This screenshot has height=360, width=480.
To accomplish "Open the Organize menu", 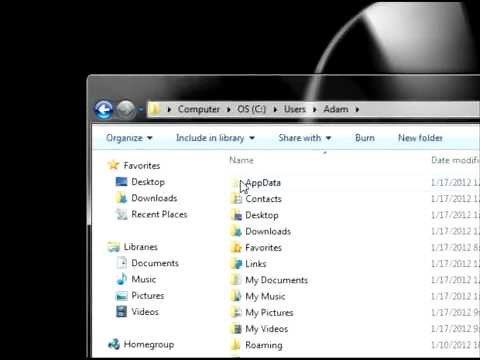I will [x=129, y=138].
